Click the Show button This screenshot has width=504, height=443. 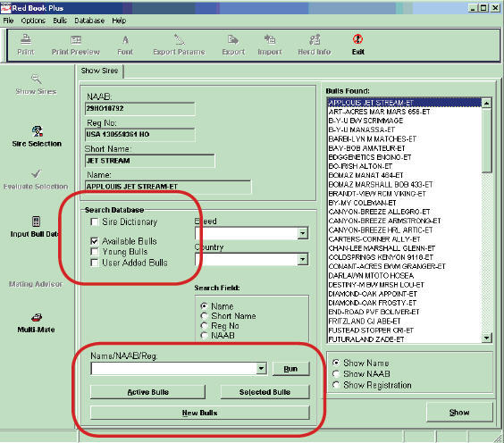click(x=459, y=412)
